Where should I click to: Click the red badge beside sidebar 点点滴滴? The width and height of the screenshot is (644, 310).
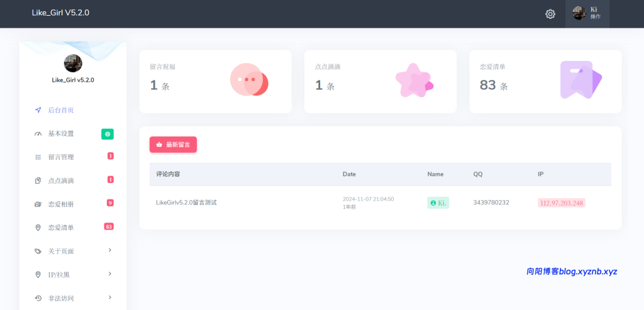click(x=111, y=179)
